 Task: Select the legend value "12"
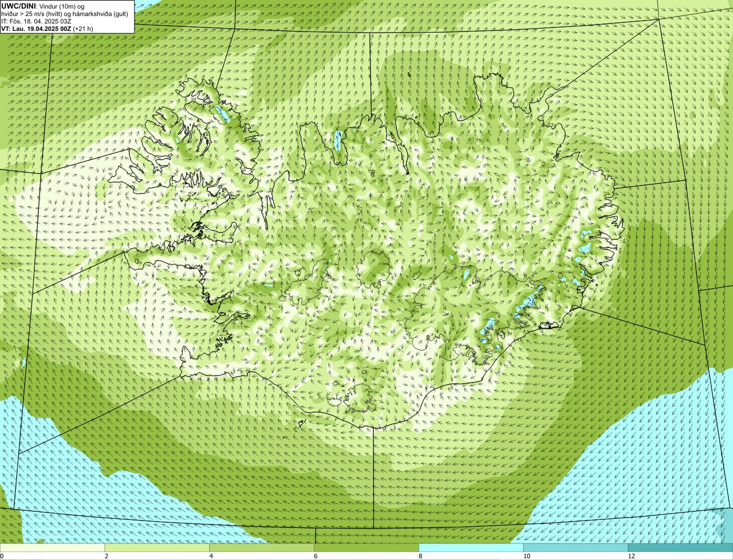[631, 556]
